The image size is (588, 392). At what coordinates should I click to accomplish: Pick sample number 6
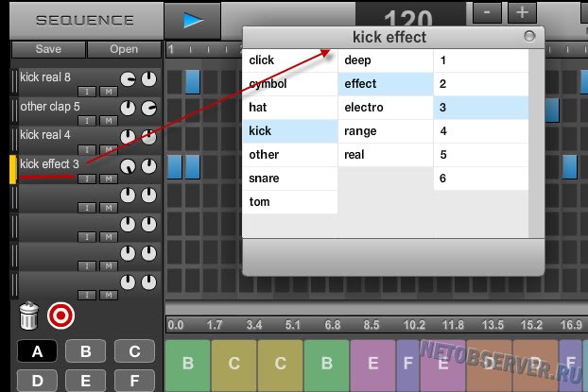click(x=481, y=179)
